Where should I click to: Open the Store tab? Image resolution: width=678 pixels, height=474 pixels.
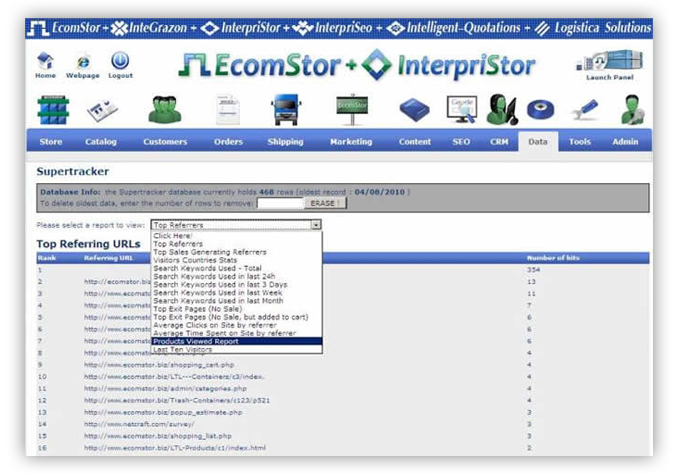tap(51, 142)
